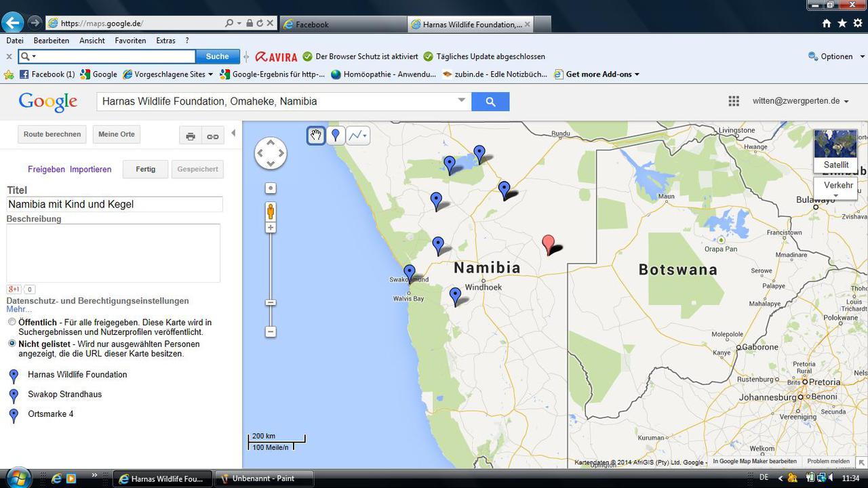Click the browser favorites star icon
868x488 pixels.
(842, 23)
